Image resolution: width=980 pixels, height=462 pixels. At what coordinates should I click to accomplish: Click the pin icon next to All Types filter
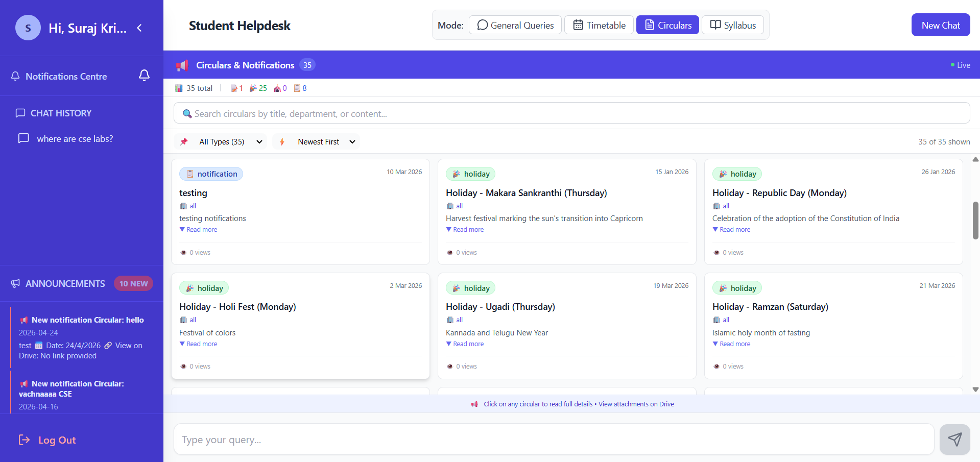[x=184, y=141]
